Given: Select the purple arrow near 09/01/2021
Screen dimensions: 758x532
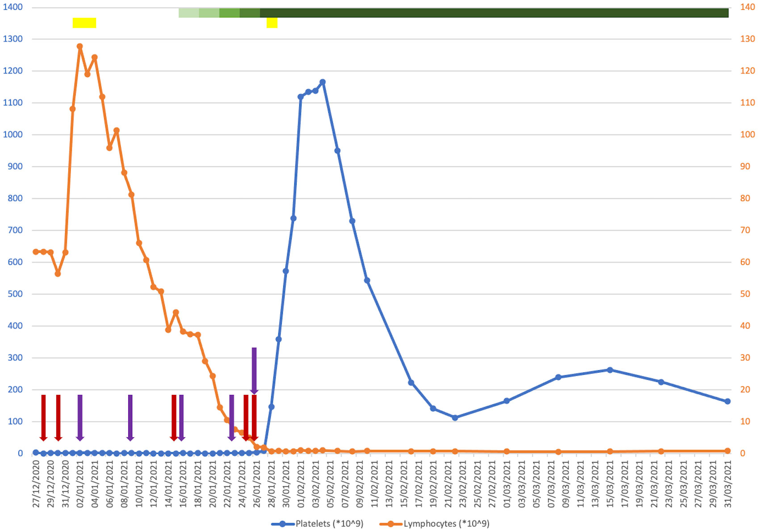Looking at the screenshot, I should [x=130, y=418].
